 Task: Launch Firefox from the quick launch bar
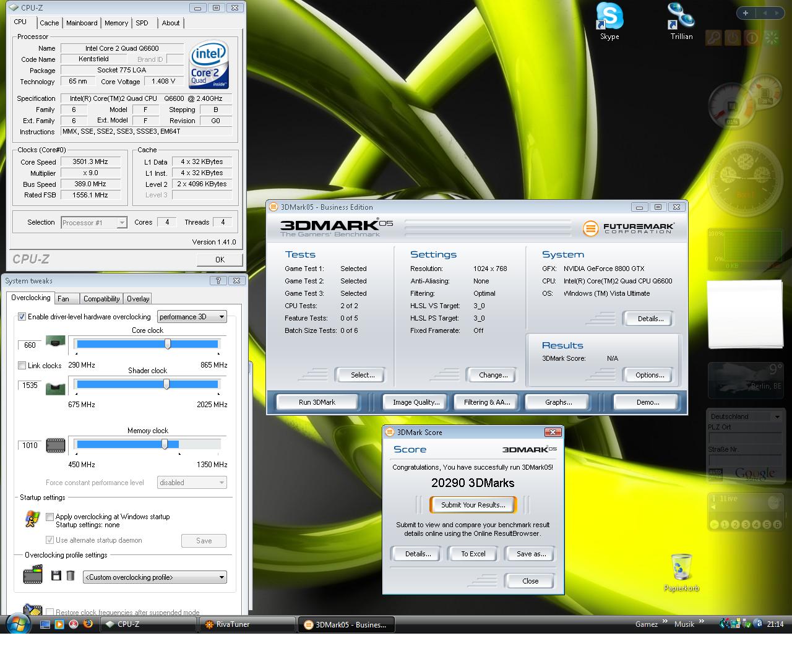88,624
